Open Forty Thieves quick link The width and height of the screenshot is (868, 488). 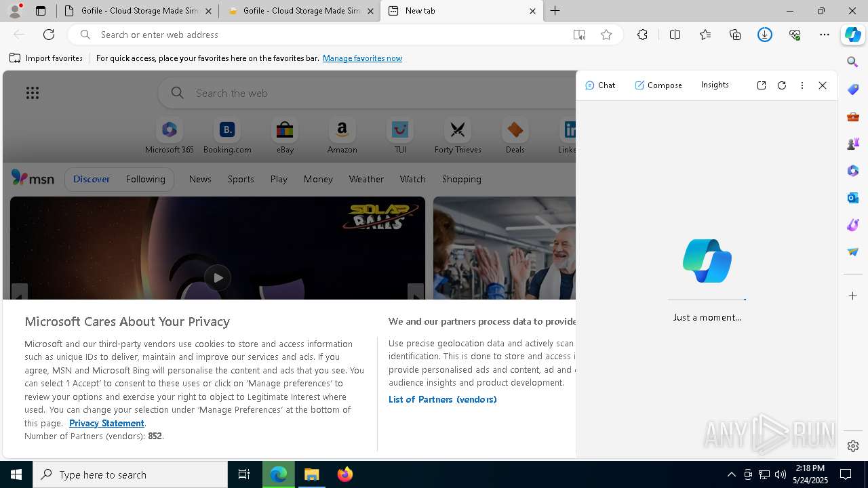[458, 136]
